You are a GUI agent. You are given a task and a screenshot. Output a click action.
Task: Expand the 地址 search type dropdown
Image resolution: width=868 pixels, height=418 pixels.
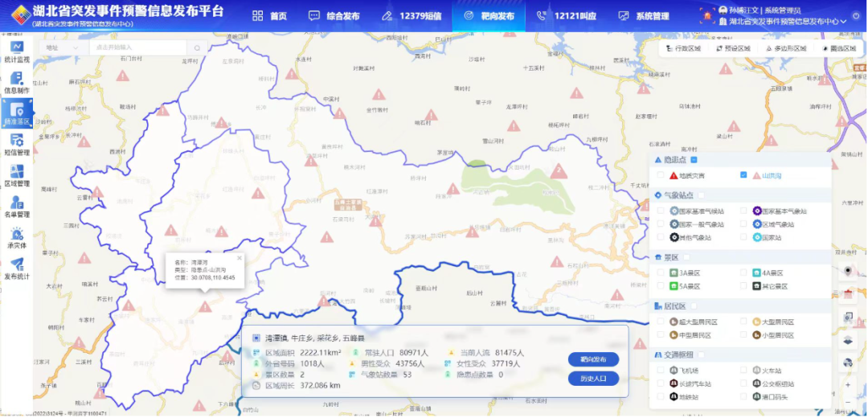63,47
